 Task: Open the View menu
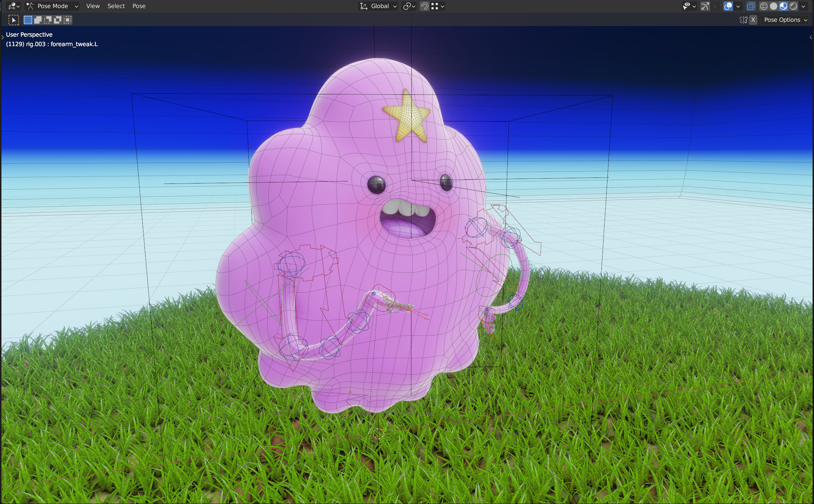[x=93, y=6]
